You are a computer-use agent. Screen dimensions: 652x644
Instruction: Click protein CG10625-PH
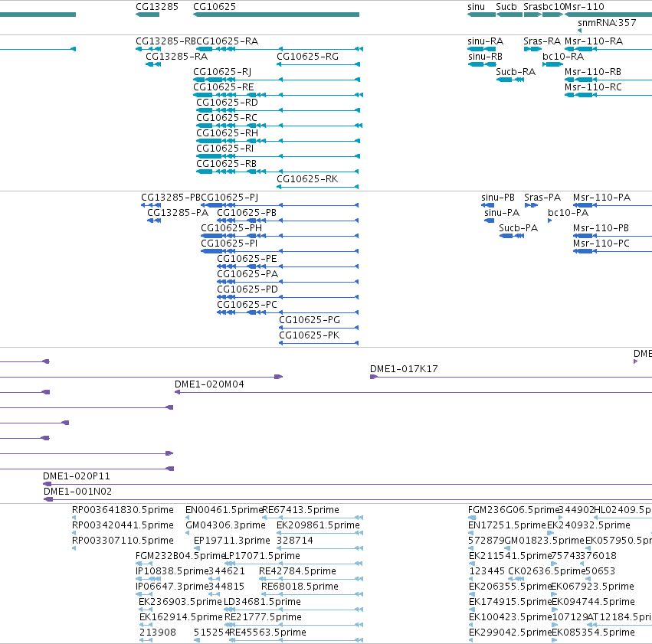231,228
